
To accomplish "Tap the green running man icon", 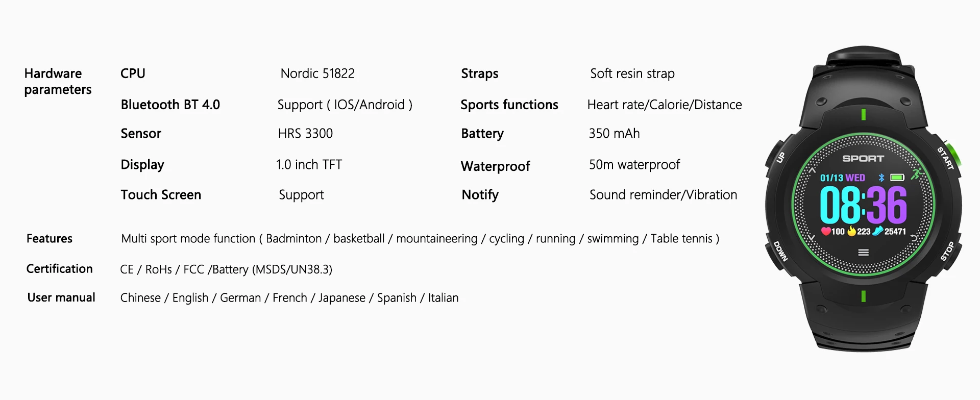I will [917, 173].
